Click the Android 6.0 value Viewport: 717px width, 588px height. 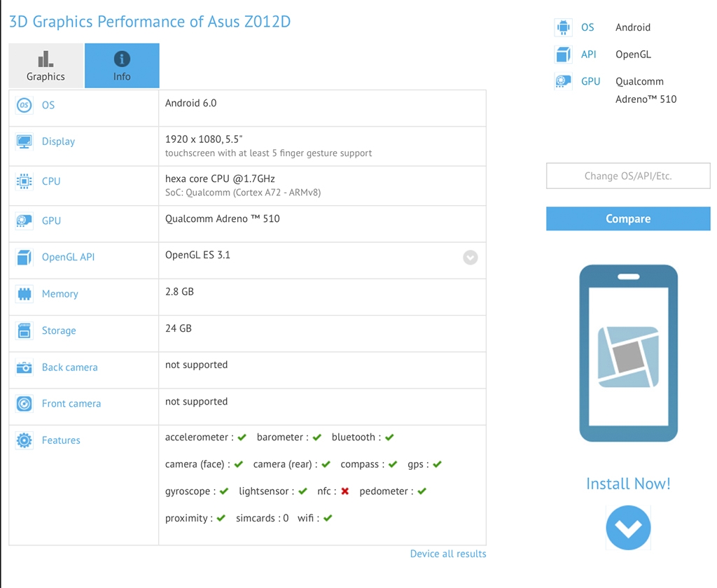click(x=190, y=103)
